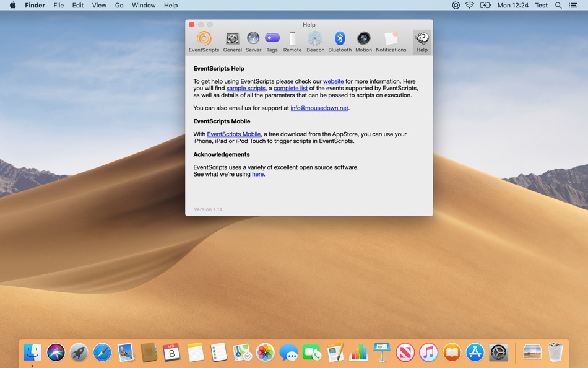Open Books from the Dock
This screenshot has width=588, height=368.
[x=452, y=353]
